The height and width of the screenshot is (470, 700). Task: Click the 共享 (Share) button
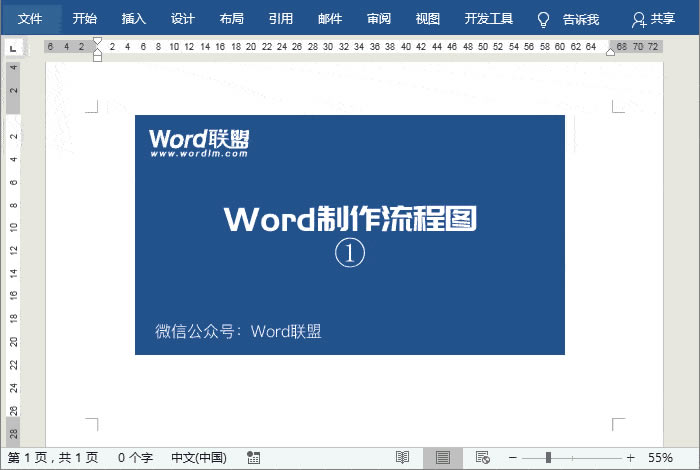point(653,19)
